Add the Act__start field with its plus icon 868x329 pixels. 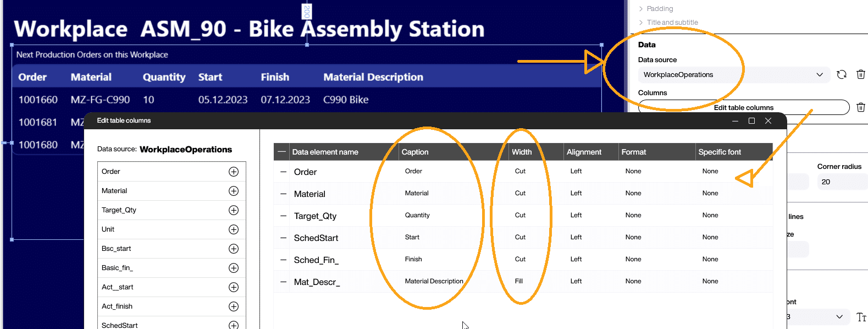(x=234, y=287)
